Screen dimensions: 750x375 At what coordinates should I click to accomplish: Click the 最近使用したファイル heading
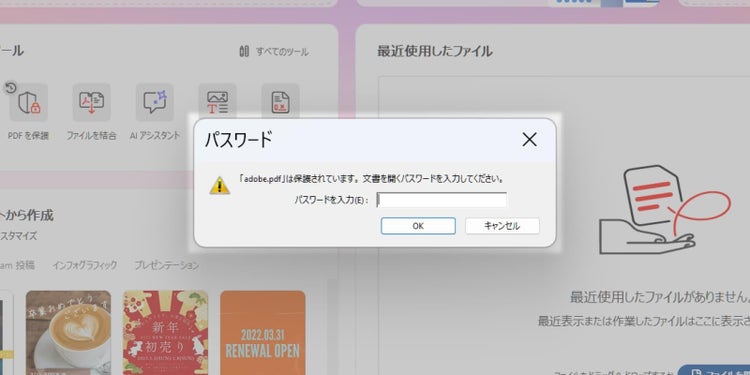coord(435,52)
